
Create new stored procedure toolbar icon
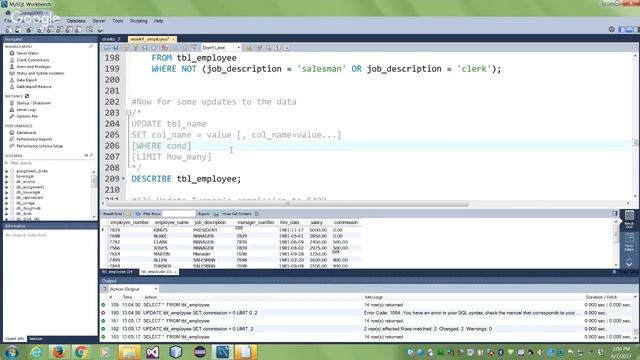tap(69, 30)
